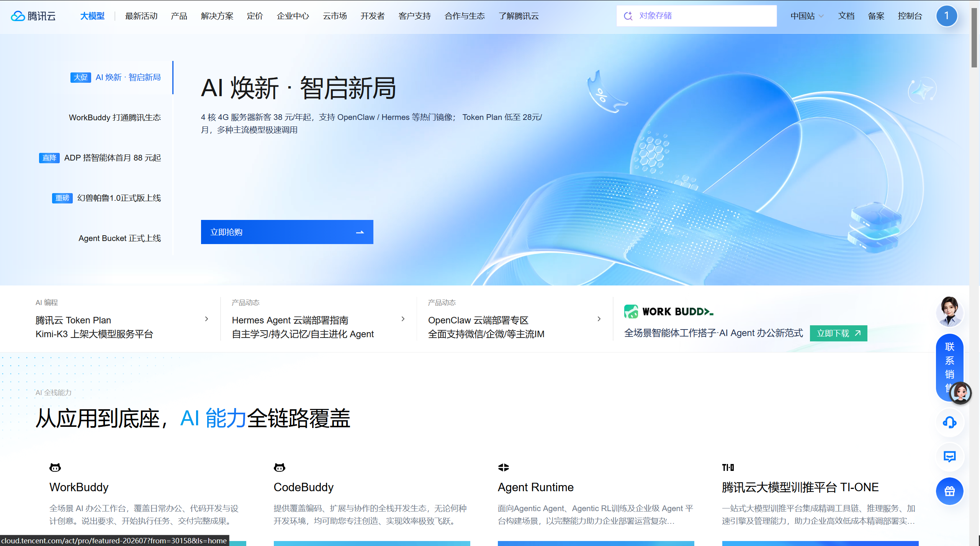Select the WorkBuddy 打通腾讯生态 banner tab
The image size is (980, 546).
115,118
